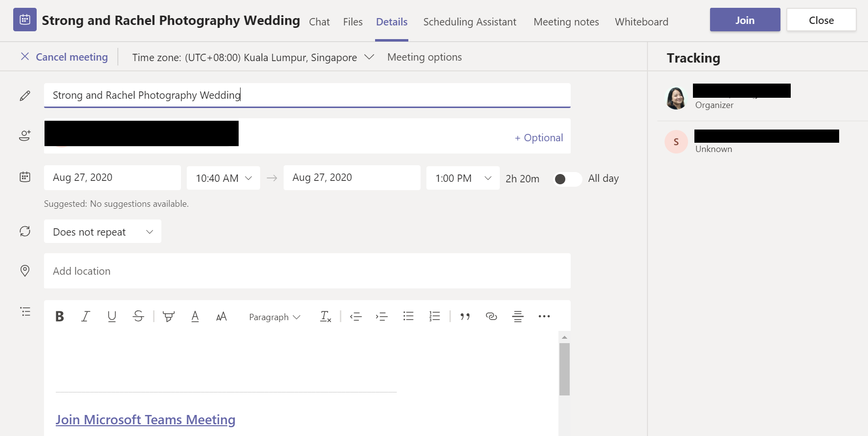Expand the Time zone dropdown
The width and height of the screenshot is (868, 436).
pos(253,57)
